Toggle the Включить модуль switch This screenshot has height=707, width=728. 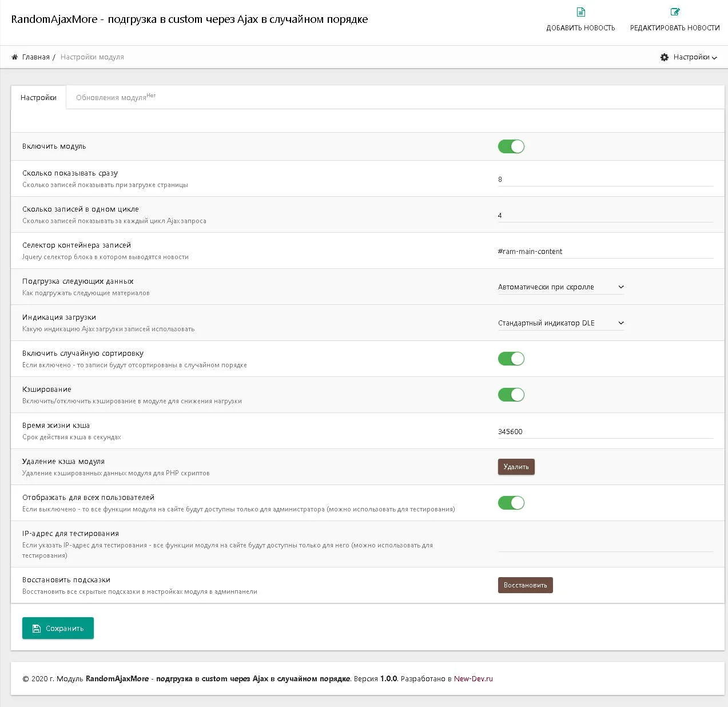(511, 146)
